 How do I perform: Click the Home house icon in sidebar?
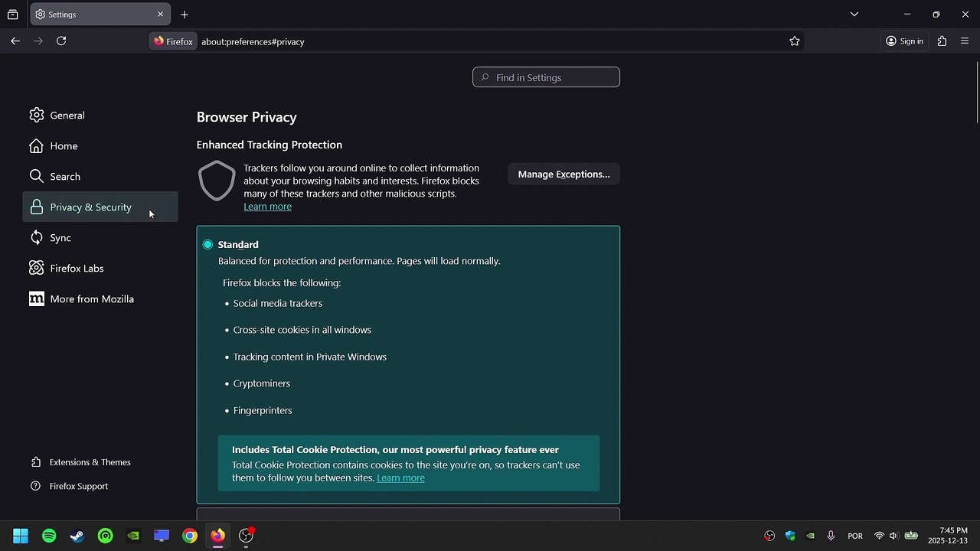[37, 146]
